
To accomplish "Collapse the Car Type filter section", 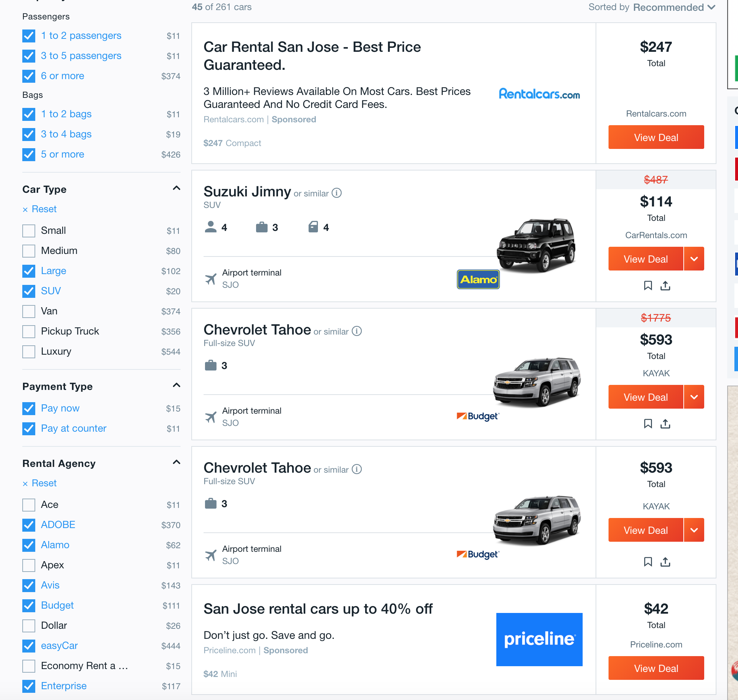I will click(x=177, y=188).
